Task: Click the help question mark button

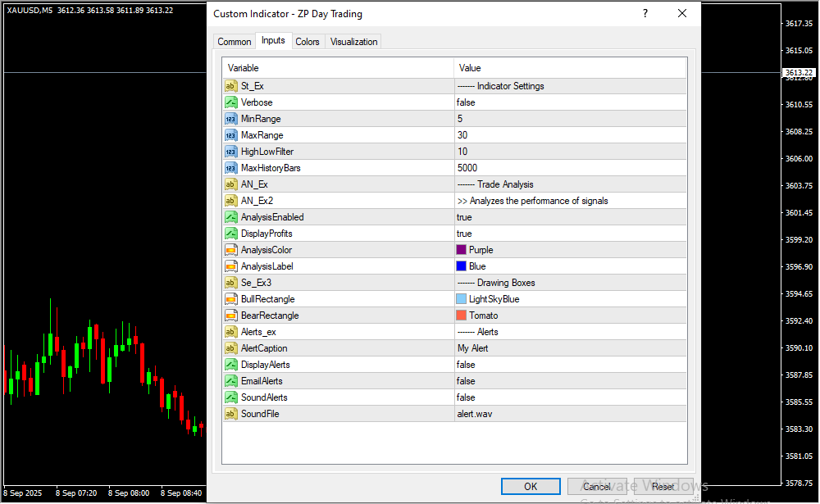Action: coord(645,14)
